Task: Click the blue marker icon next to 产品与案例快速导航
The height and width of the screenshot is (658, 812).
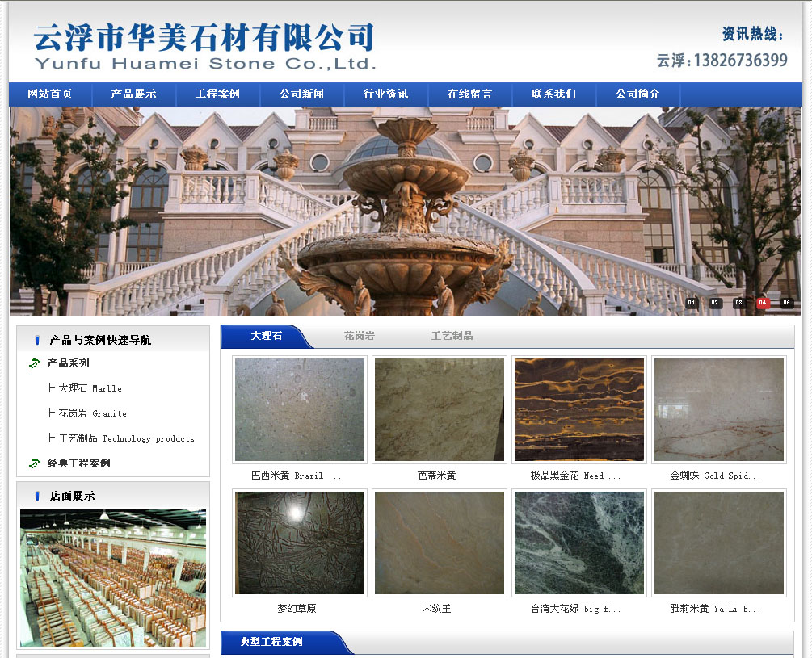Action: coord(36,341)
